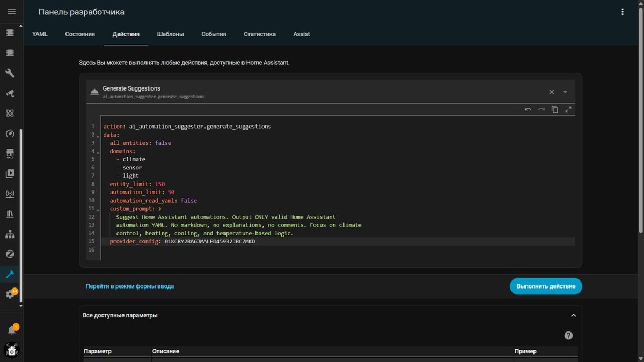Screen dimensions: 644x362
Task: Switch to the Assist tab
Action: (x=302, y=34)
